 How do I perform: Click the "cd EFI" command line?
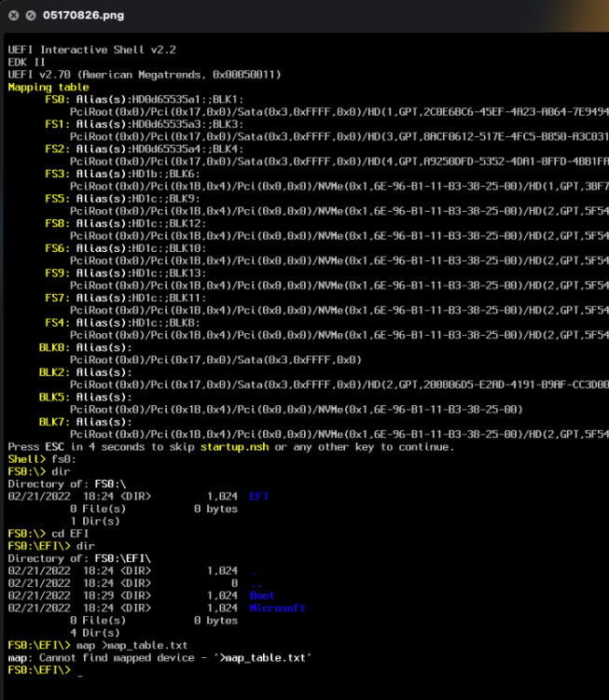pyautogui.click(x=48, y=534)
